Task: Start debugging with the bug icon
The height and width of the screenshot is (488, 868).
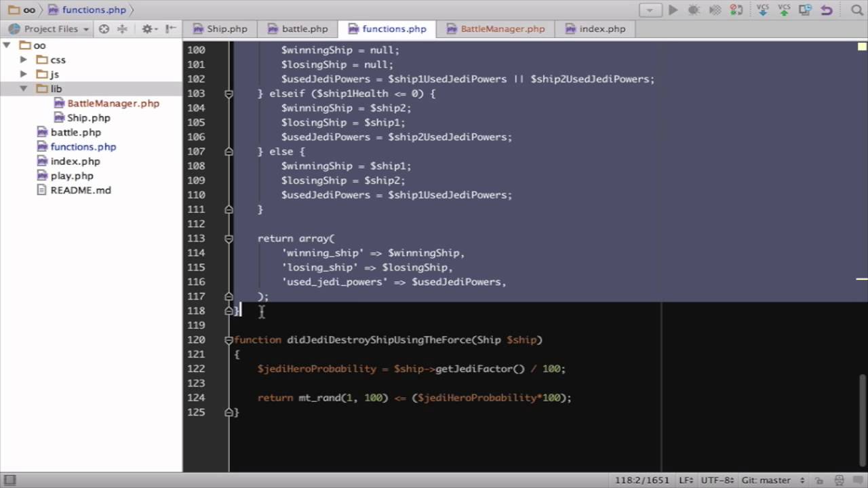Action: pyautogui.click(x=694, y=10)
